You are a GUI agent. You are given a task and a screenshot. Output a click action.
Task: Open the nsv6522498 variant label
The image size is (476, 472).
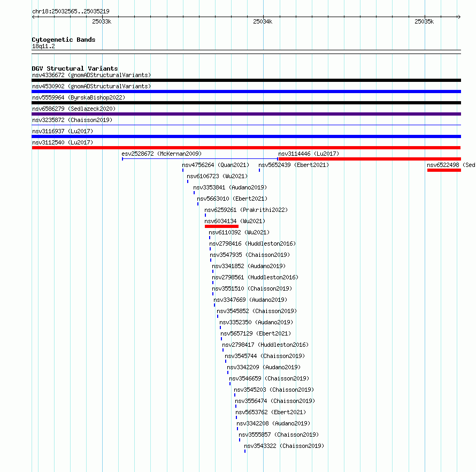451,165
